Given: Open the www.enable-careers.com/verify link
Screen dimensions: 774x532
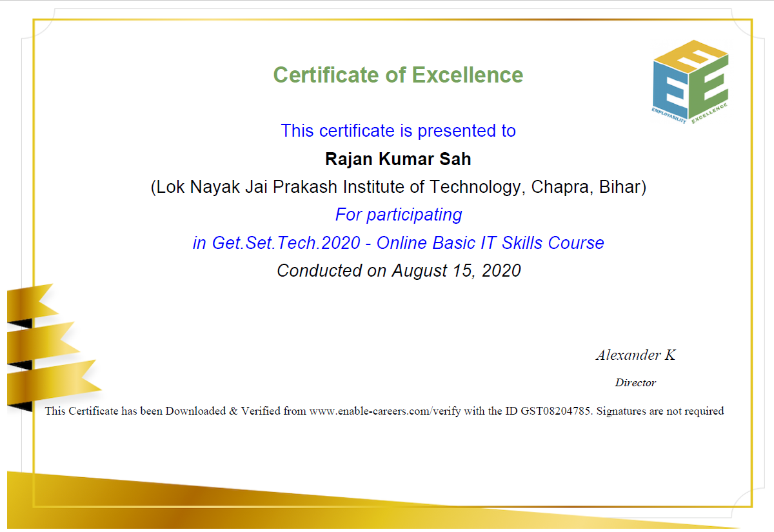Looking at the screenshot, I should pos(385,411).
